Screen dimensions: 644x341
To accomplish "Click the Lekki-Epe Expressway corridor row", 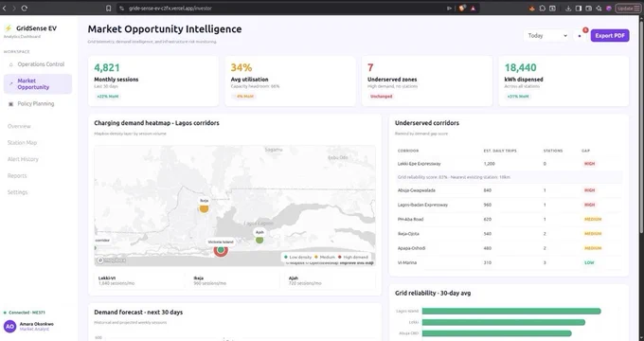I will [x=509, y=164].
